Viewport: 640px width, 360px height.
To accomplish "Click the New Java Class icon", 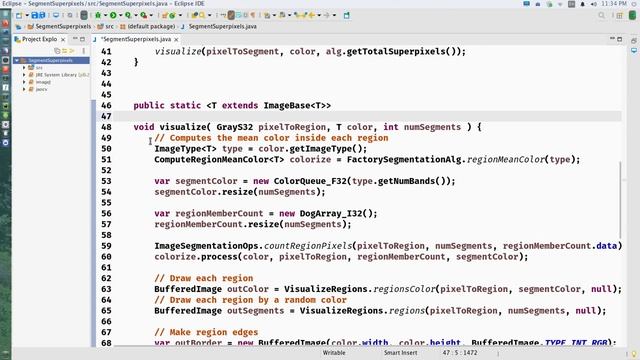I will coord(172,16).
